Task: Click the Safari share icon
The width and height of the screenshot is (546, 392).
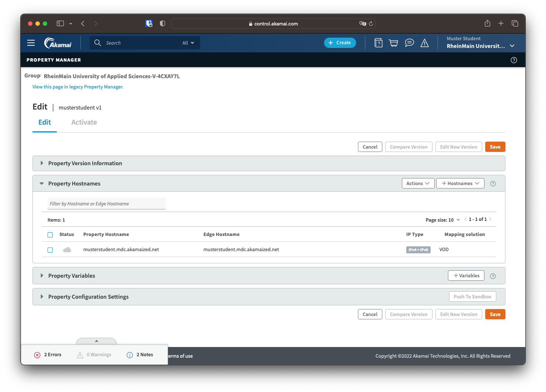Action: (x=487, y=23)
